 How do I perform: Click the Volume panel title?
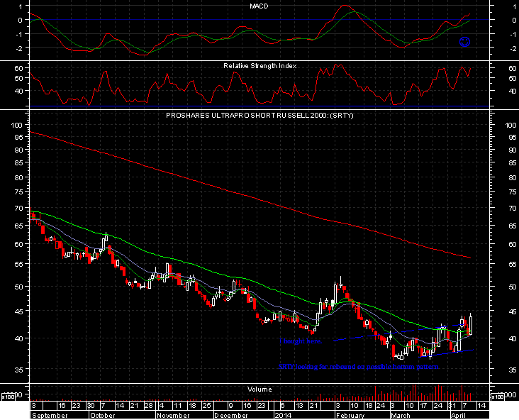click(x=259, y=389)
